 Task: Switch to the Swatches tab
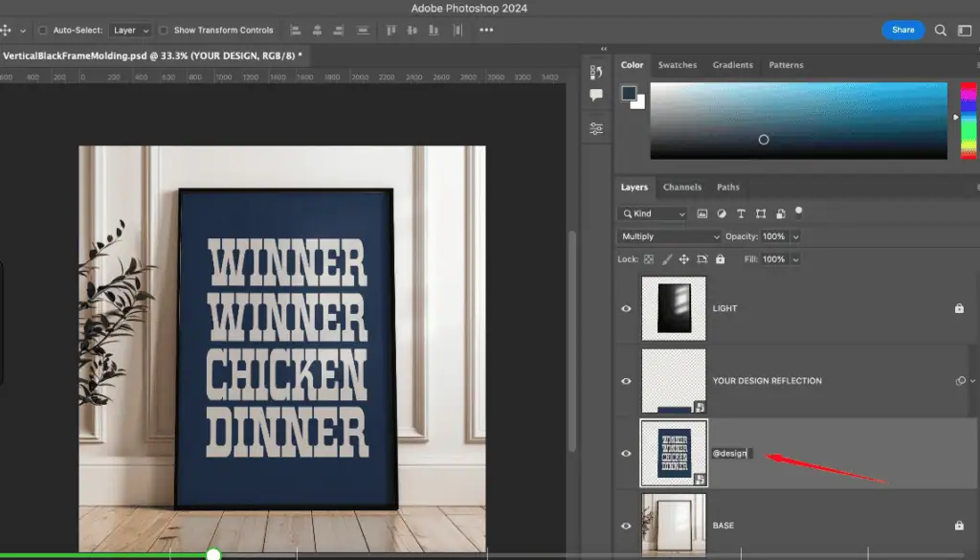pos(678,65)
